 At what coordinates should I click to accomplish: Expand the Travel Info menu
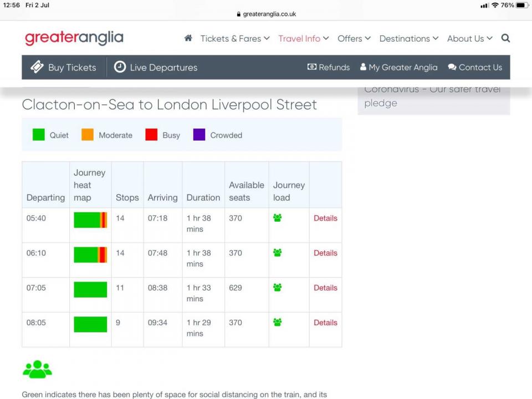click(x=303, y=39)
